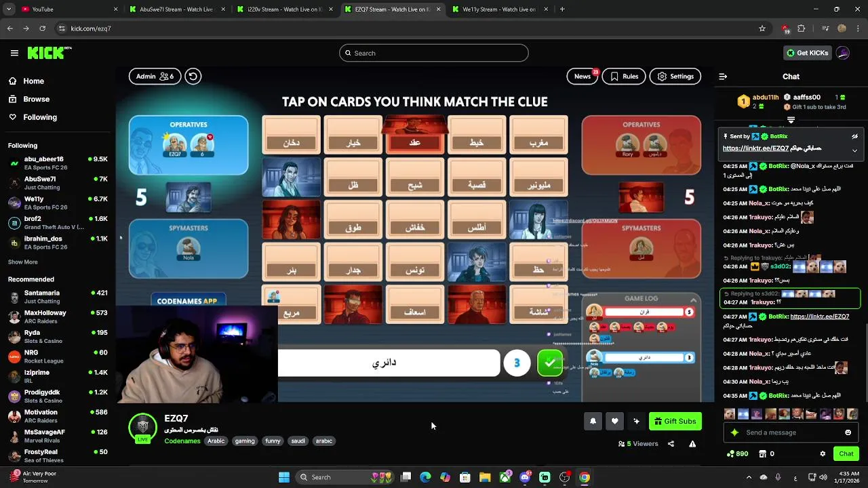Open the emoji picker in chat
This screenshot has height=488, width=868.
(x=848, y=432)
